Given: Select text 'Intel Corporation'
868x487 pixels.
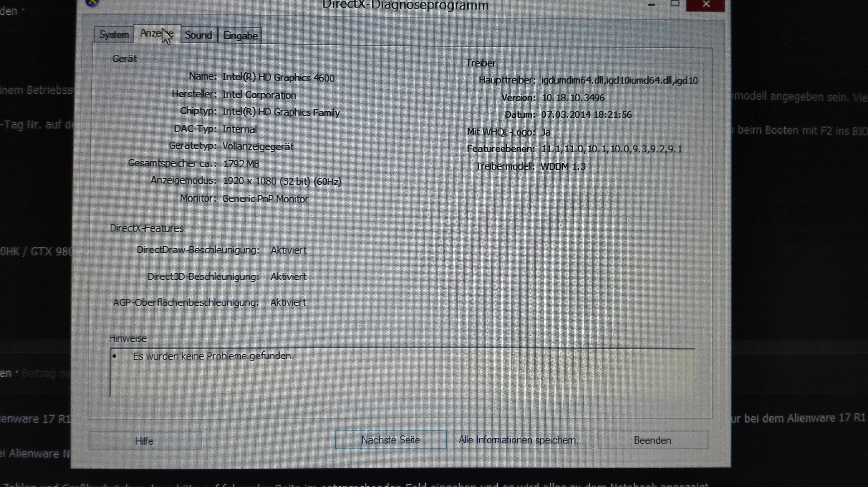Looking at the screenshot, I should click(x=259, y=95).
